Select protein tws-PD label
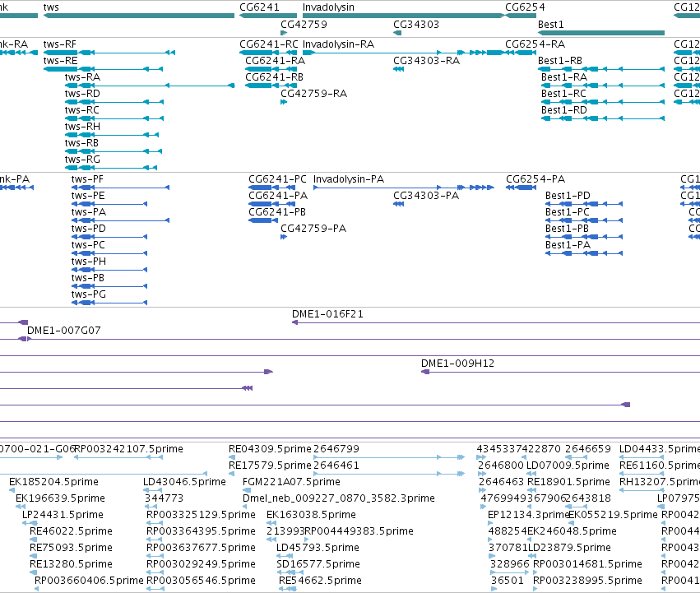Viewport: 700px width, 593px height. coord(89,229)
